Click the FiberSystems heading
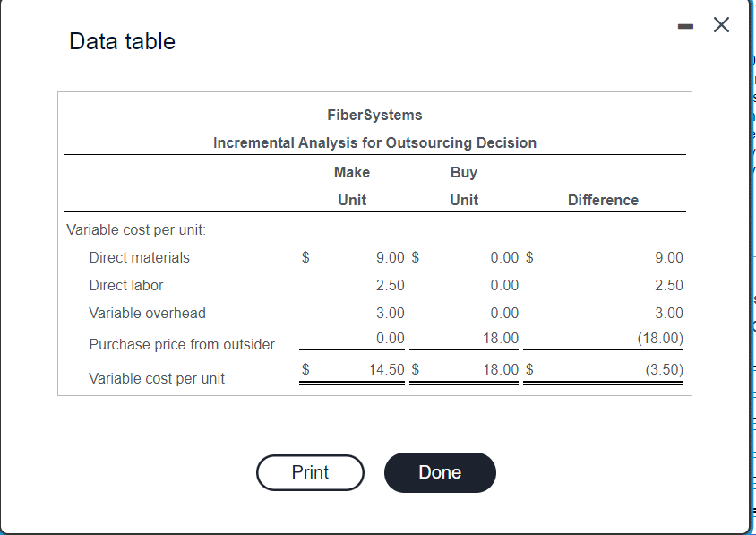 pyautogui.click(x=374, y=115)
